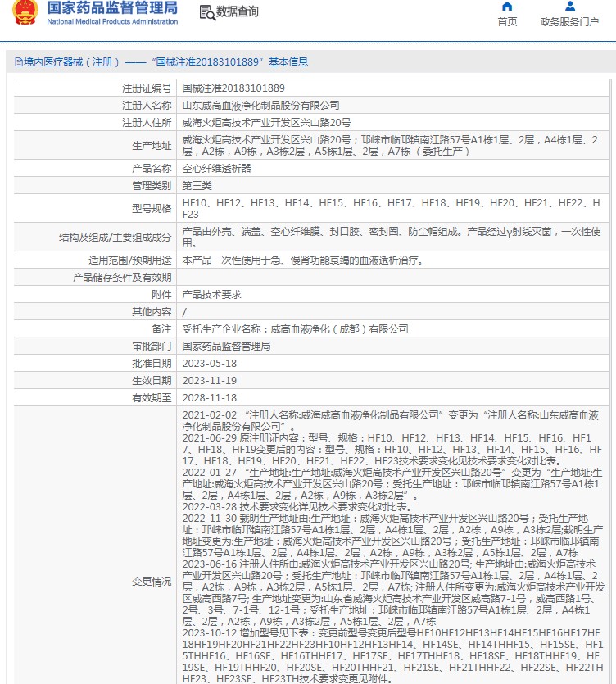Click the document icon before 境内医疗器械
Viewport: 616px width, 684px height.
(x=19, y=62)
